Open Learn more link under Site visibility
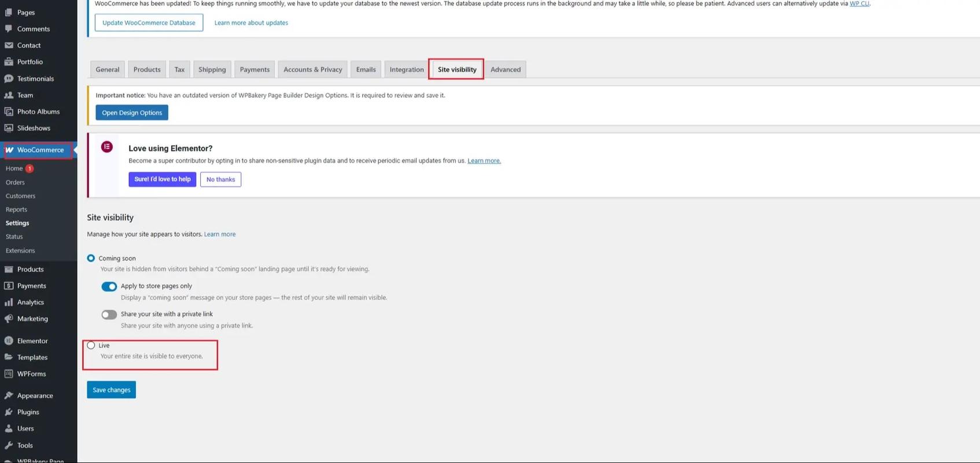 coord(220,234)
